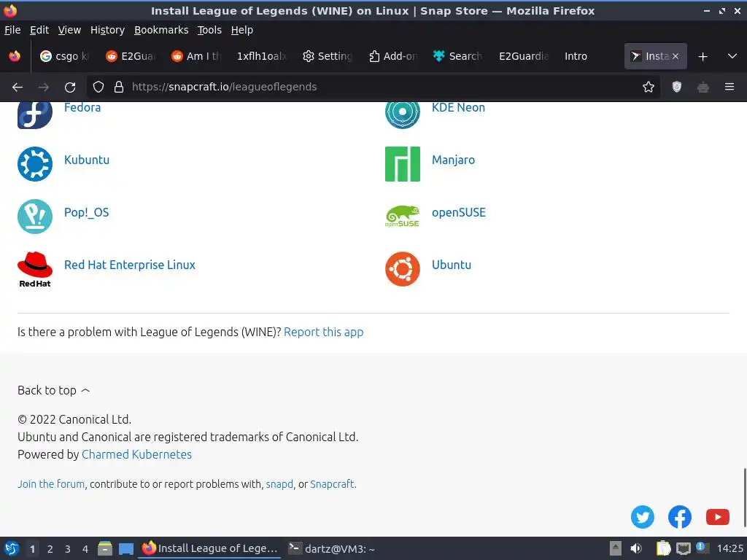
Task: Click the Pop!_OS logo icon
Action: tap(35, 216)
